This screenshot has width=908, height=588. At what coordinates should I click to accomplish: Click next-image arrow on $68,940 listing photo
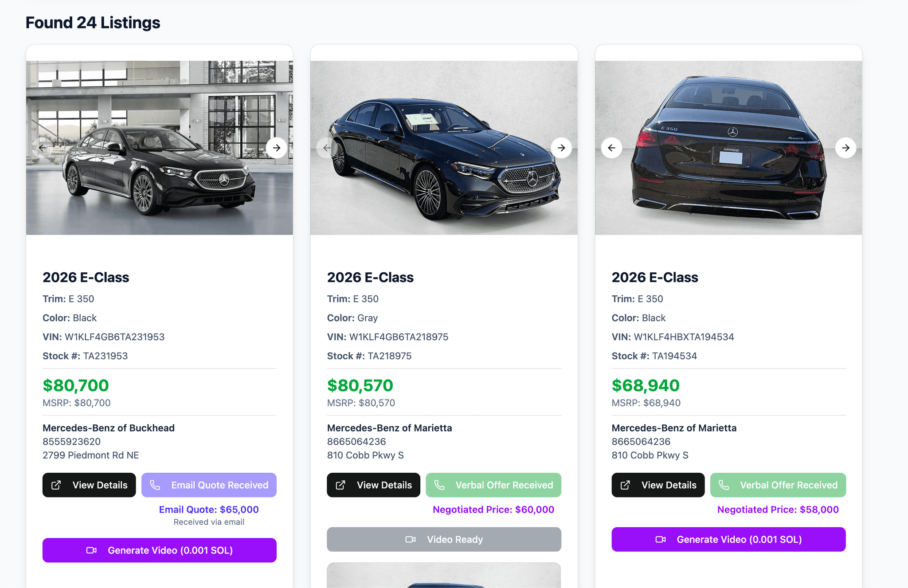pos(845,148)
